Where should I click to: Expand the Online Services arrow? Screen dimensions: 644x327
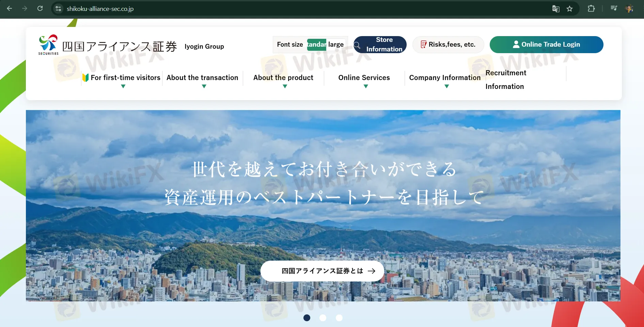coord(366,87)
